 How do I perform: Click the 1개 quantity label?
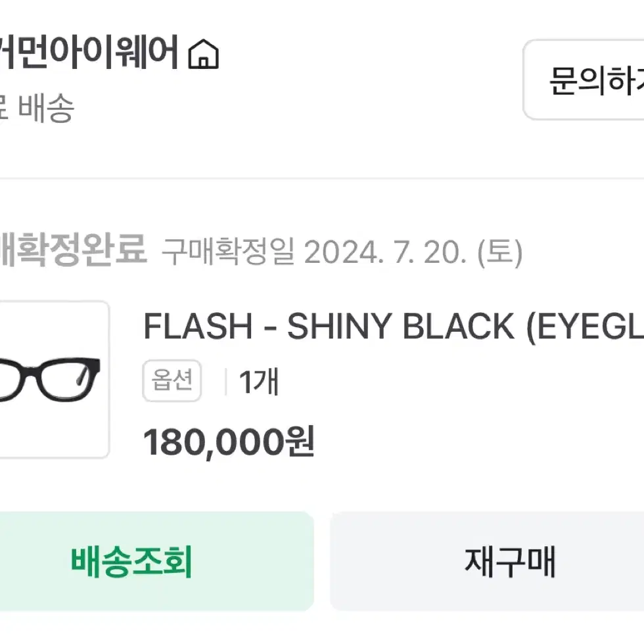click(259, 381)
